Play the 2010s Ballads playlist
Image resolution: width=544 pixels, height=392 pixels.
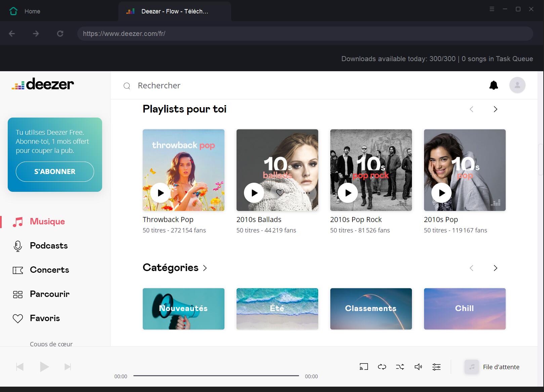[254, 193]
